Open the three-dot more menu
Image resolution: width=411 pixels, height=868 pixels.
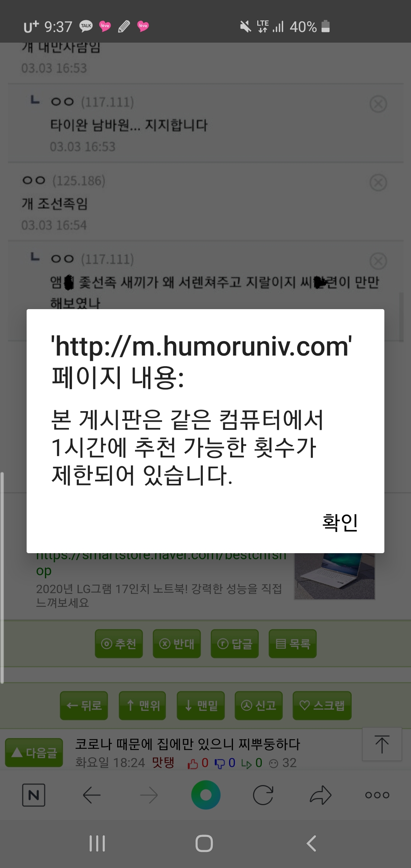click(377, 795)
